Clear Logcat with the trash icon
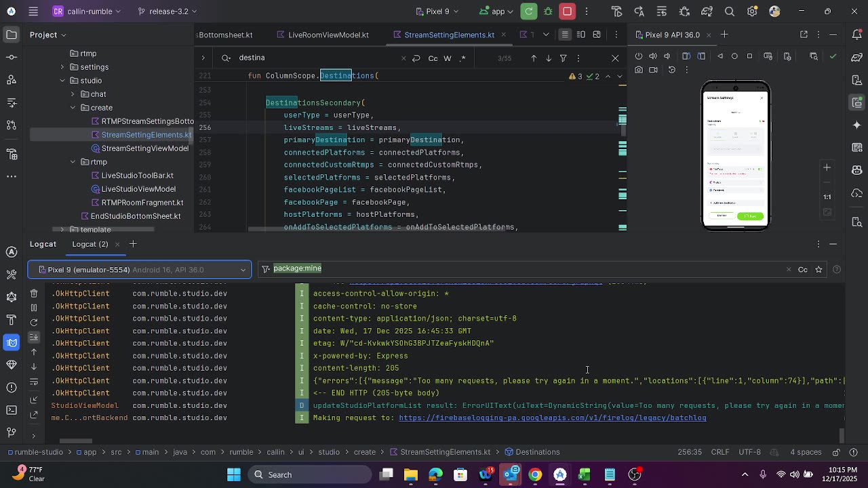This screenshot has width=868, height=488. pos(34,293)
